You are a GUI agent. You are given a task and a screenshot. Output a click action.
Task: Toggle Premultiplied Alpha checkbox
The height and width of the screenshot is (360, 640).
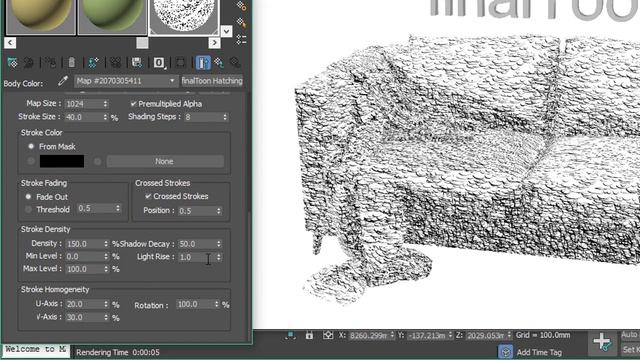tap(133, 104)
